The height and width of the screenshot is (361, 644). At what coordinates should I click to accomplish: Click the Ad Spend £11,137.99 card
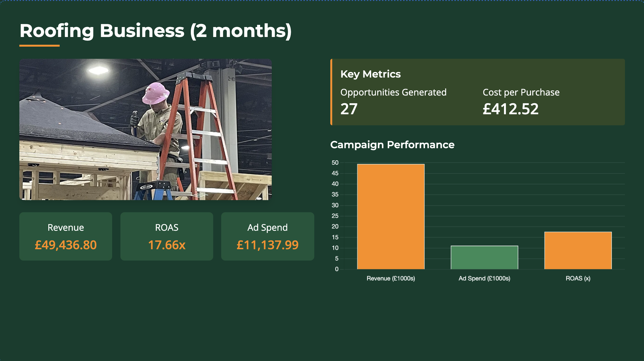click(268, 236)
